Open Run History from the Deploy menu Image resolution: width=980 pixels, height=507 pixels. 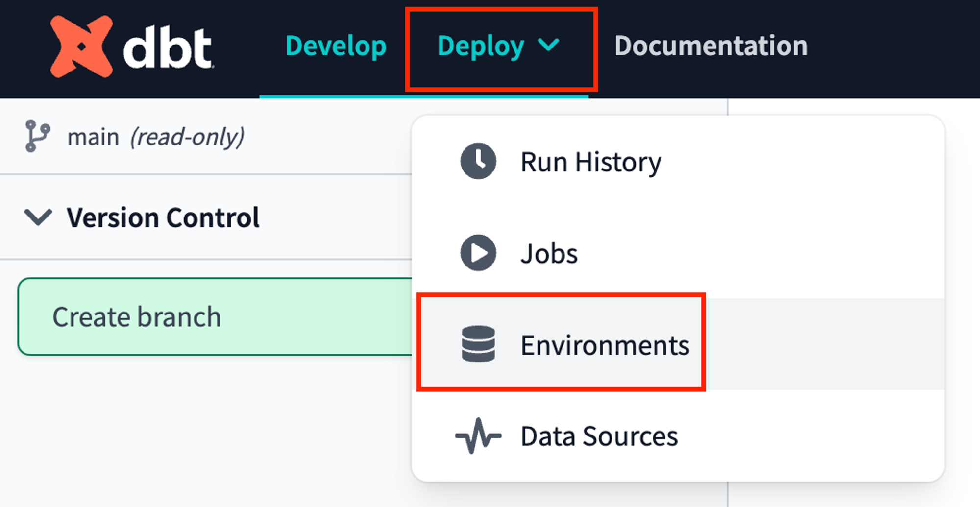[x=590, y=162]
